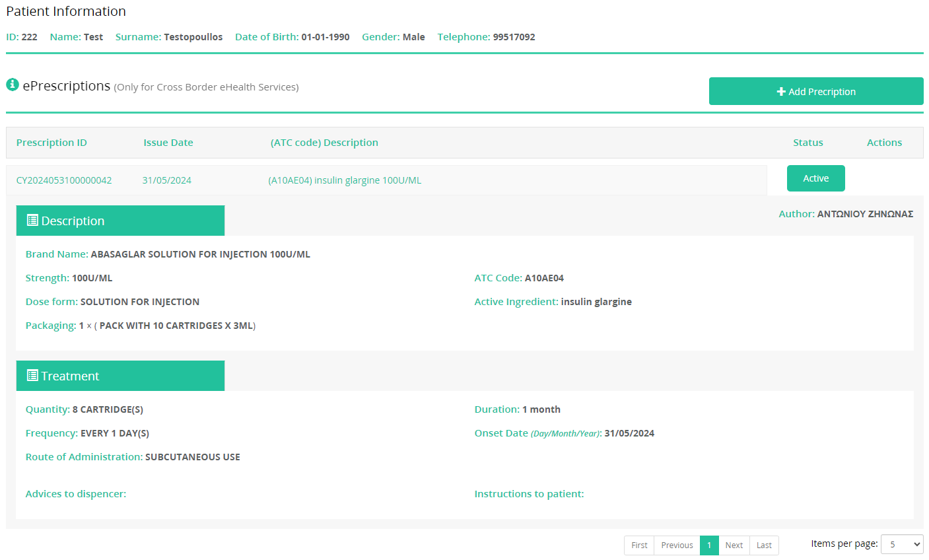Click the ePrescriptions info icon

pos(13,85)
